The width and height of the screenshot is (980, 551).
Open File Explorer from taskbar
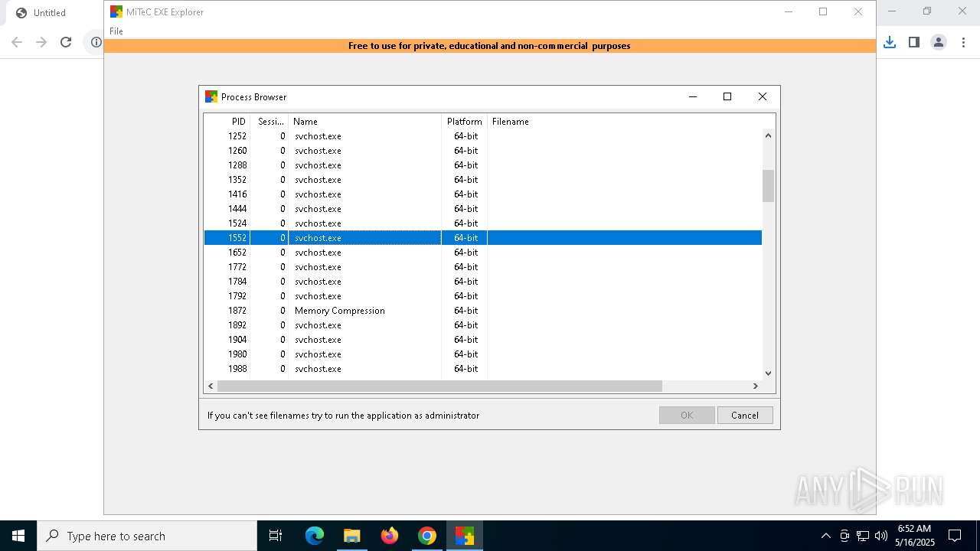tap(351, 536)
